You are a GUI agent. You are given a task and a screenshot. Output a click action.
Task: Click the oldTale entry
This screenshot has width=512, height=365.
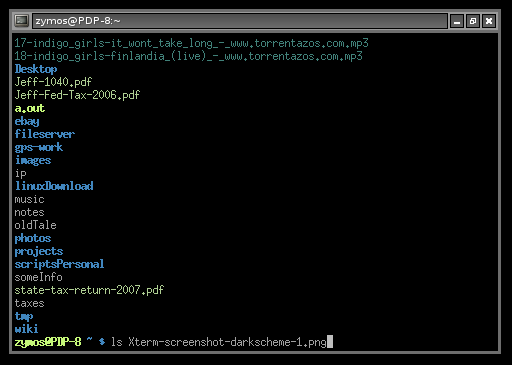[x=35, y=225]
